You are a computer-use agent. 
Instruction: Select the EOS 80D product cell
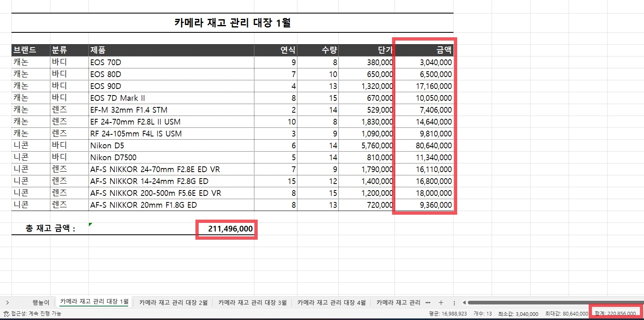point(171,74)
